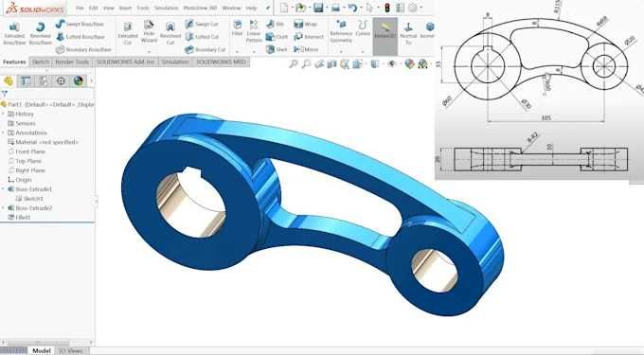Open the ConfigurationManager tab

(x=44, y=80)
